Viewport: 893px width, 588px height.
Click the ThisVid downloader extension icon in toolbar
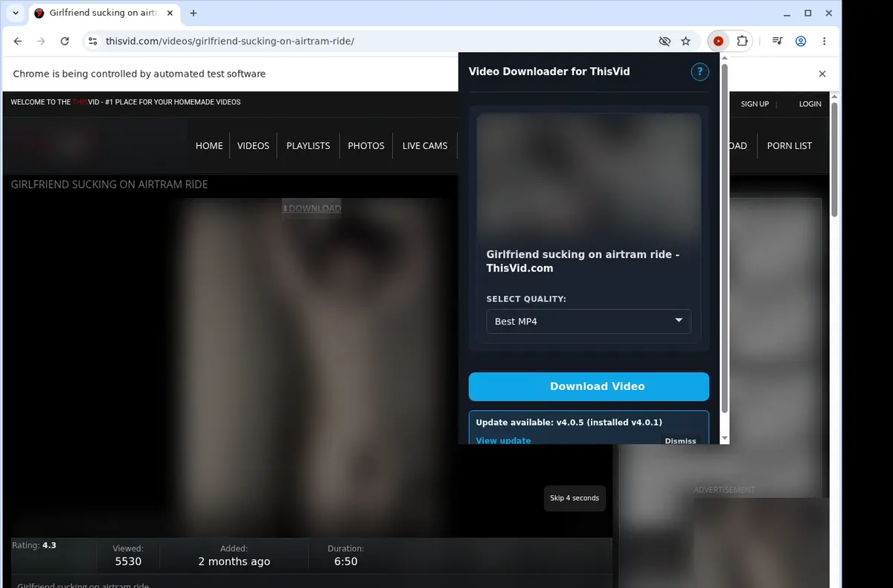pyautogui.click(x=718, y=42)
